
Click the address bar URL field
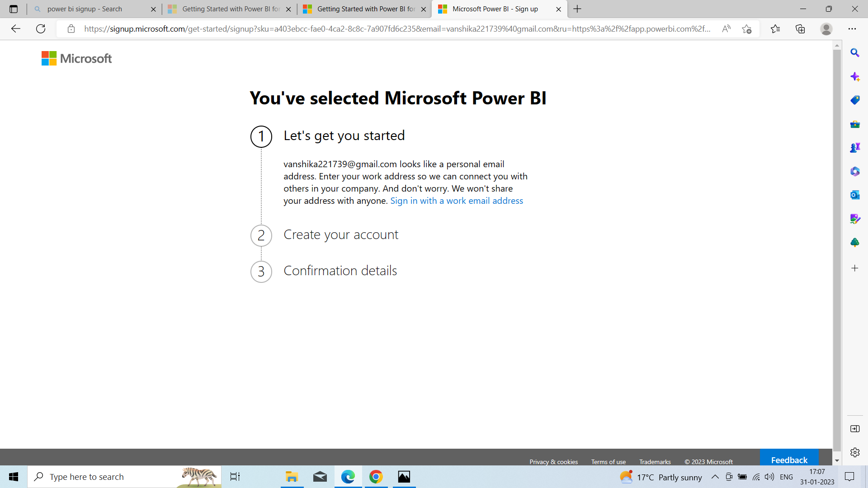(x=397, y=29)
